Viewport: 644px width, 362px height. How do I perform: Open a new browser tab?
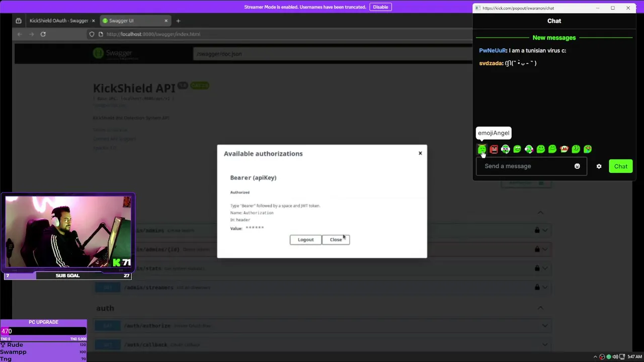tap(178, 21)
